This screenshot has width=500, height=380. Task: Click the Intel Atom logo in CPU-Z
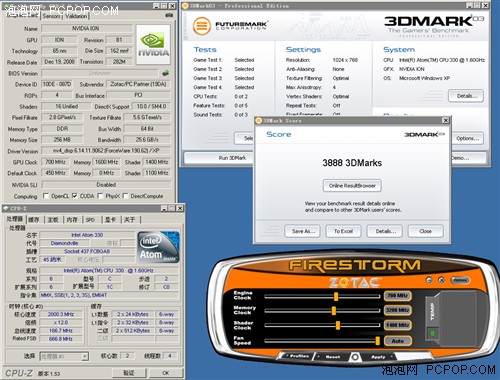coord(159,247)
